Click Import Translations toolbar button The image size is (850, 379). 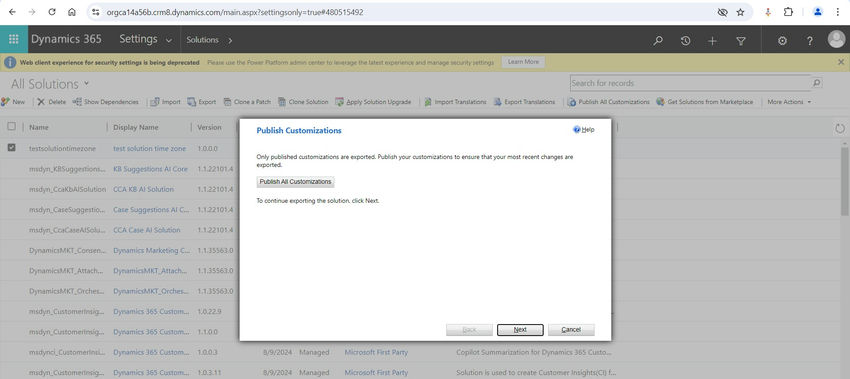coord(455,102)
